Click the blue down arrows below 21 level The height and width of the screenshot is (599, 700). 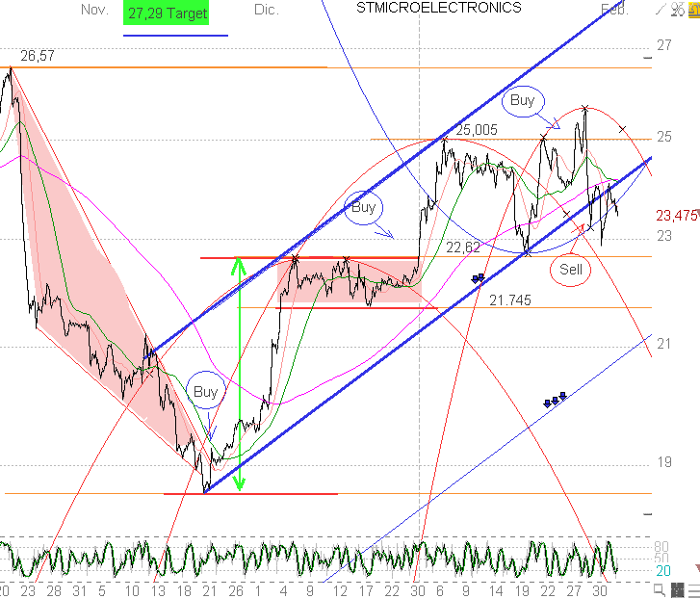pos(556,399)
